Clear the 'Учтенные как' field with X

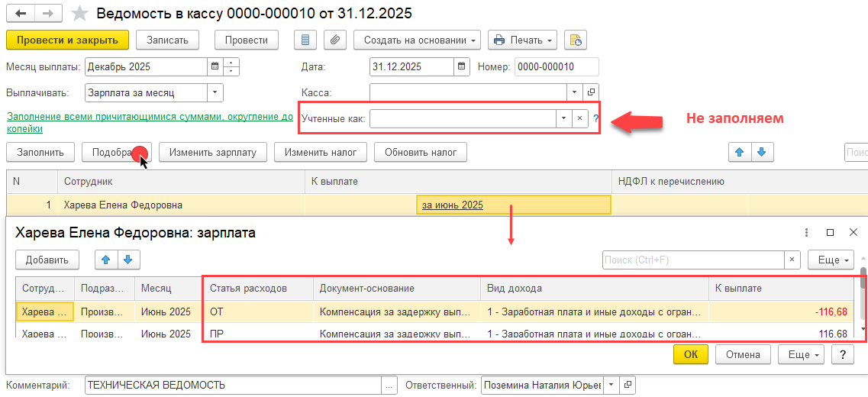(579, 118)
